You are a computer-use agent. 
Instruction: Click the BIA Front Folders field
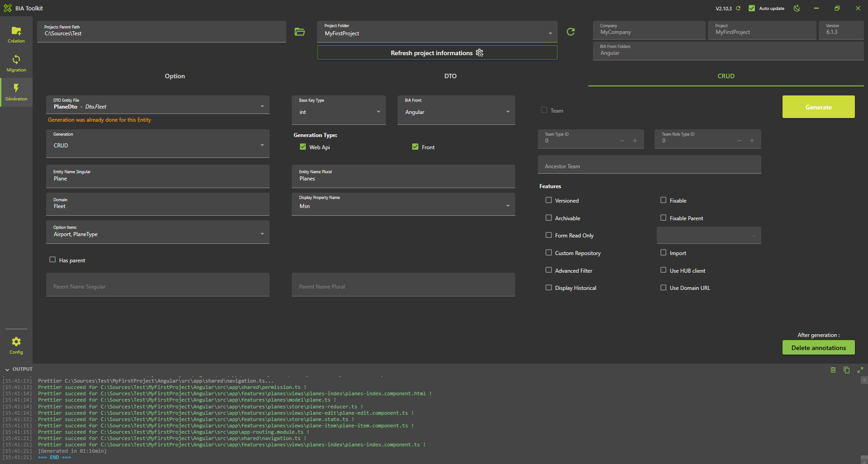728,51
